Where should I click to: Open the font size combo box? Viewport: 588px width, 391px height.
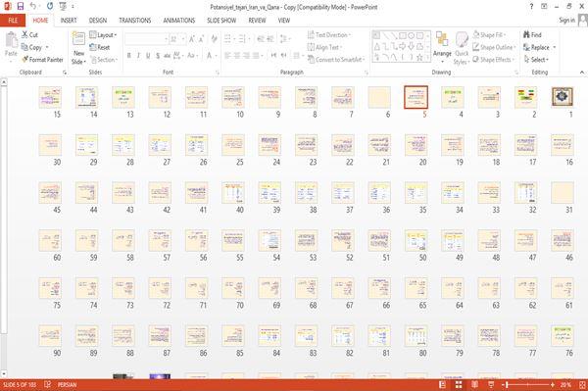point(177,39)
